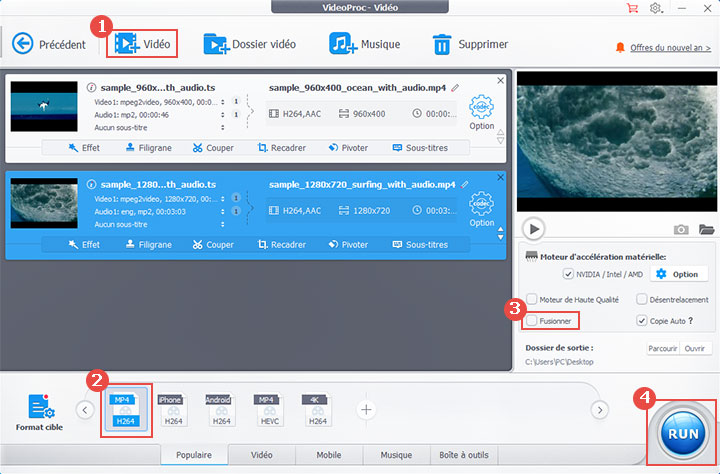Select the 4K H264 format
This screenshot has width=720, height=474.
pos(317,410)
